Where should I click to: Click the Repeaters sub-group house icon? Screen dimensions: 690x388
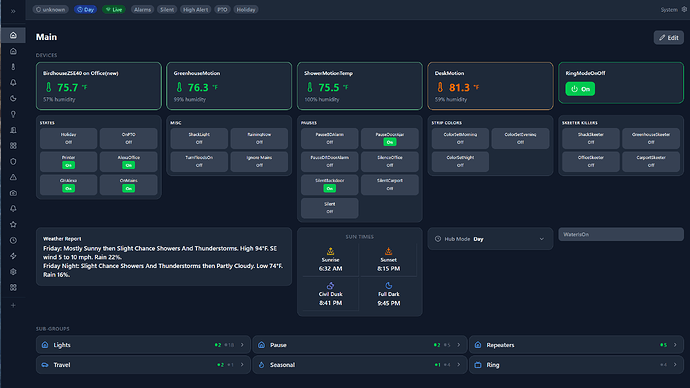[x=478, y=345]
